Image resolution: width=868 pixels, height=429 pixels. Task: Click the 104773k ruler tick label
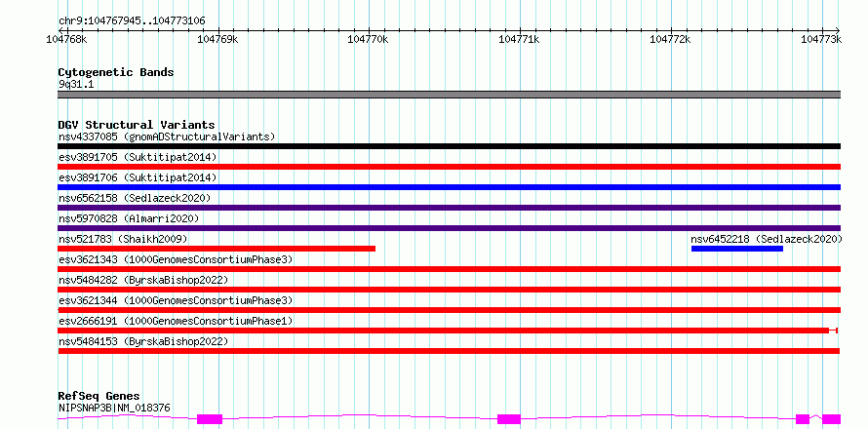coord(821,39)
